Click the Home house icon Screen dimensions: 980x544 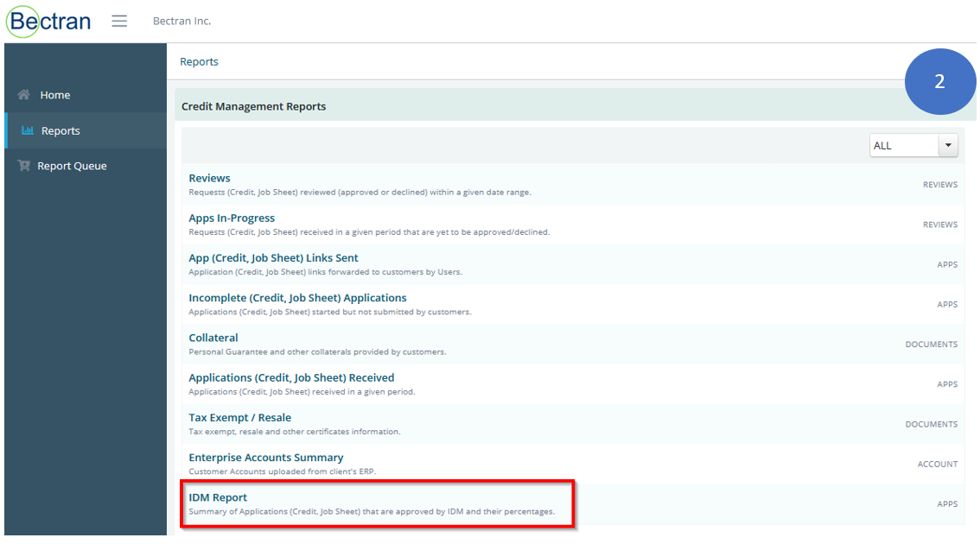[23, 94]
